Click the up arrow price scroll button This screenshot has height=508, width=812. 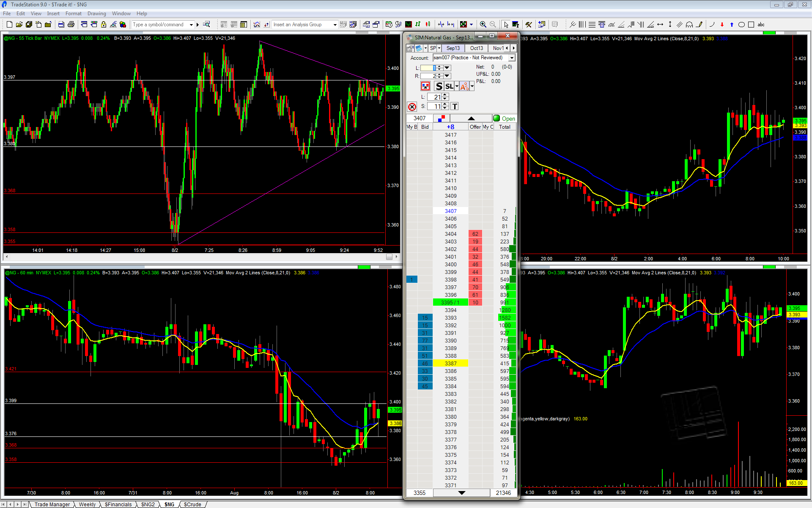pos(471,118)
